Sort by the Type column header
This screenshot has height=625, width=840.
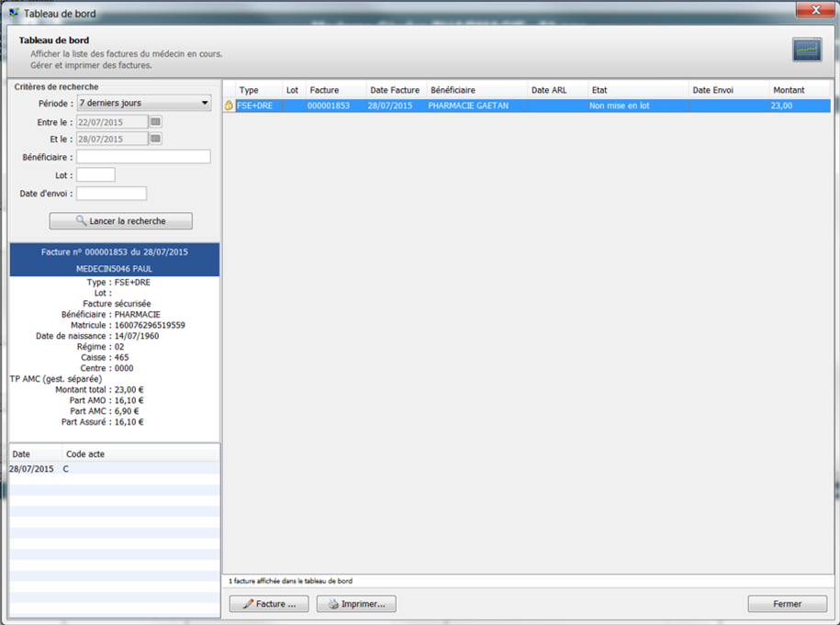[x=259, y=90]
